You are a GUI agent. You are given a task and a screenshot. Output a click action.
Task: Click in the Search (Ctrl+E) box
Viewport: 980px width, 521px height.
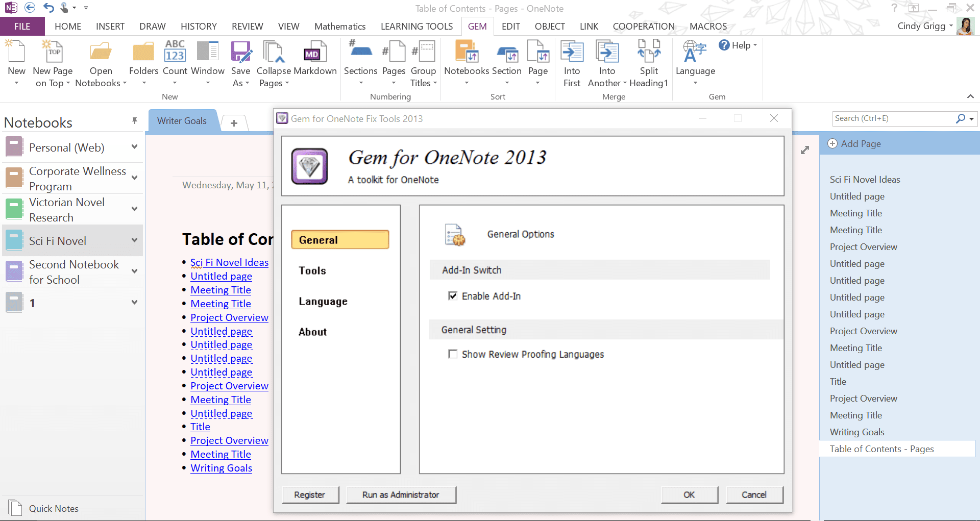[893, 118]
